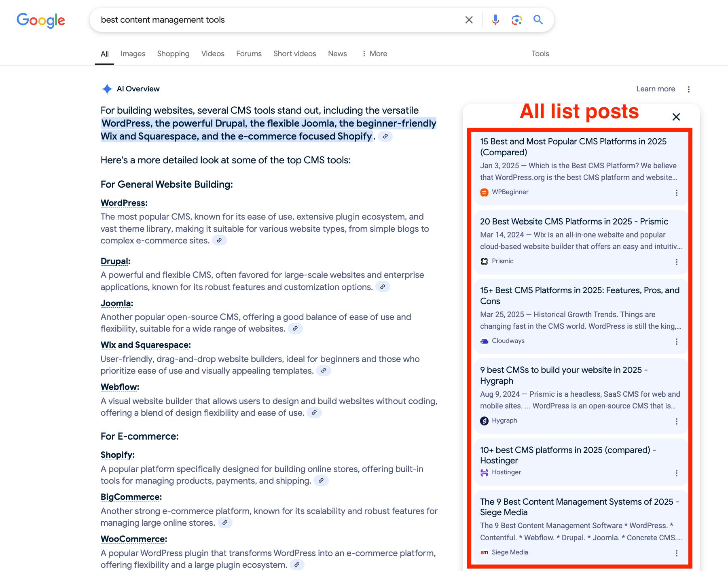Open 20 Best Website CMS Platforms Prismic result
Viewport: 728px width, 571px height.
574,222
